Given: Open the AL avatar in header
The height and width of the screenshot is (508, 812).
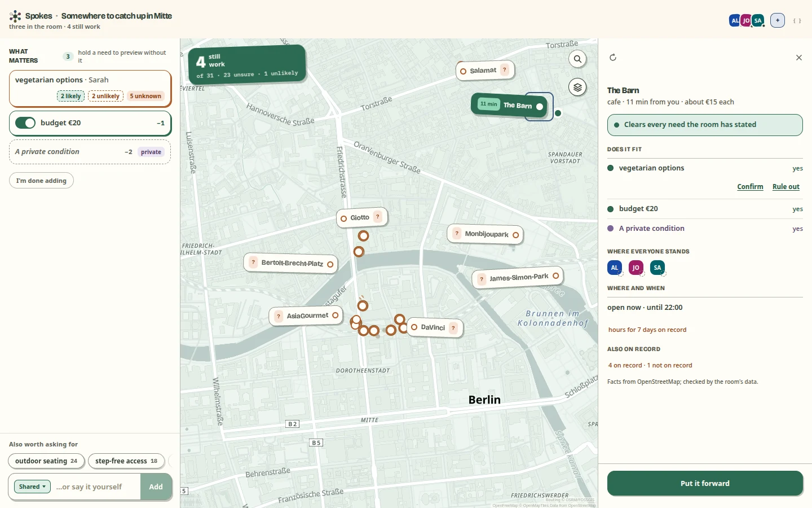Looking at the screenshot, I should click(735, 21).
